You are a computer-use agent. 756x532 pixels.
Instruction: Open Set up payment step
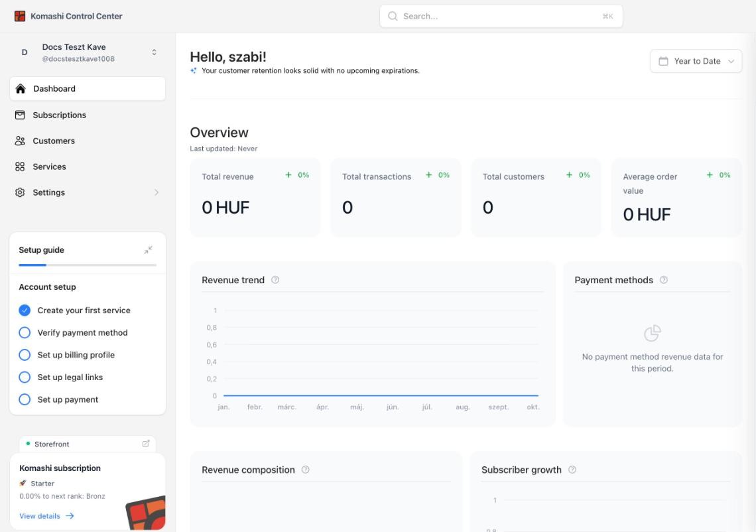[68, 399]
